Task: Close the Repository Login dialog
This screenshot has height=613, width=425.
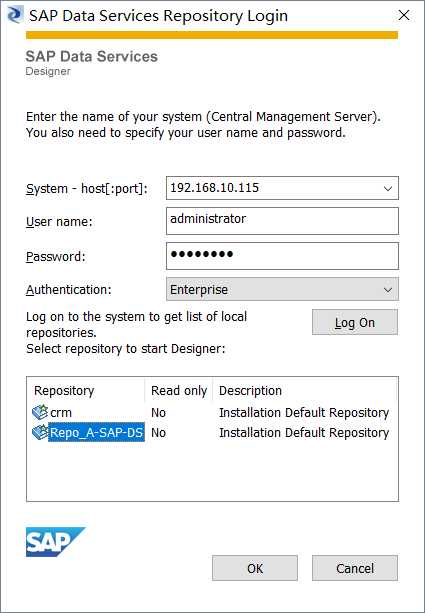Action: click(404, 15)
